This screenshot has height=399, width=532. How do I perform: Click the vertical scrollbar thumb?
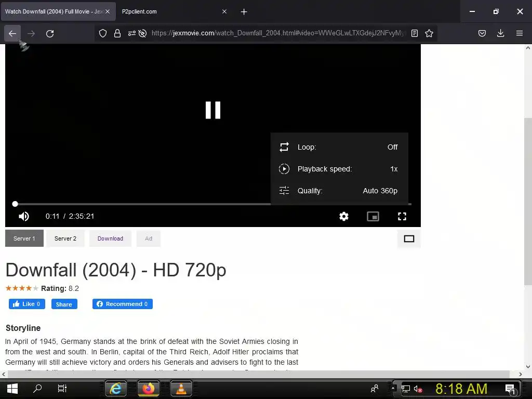point(528,202)
